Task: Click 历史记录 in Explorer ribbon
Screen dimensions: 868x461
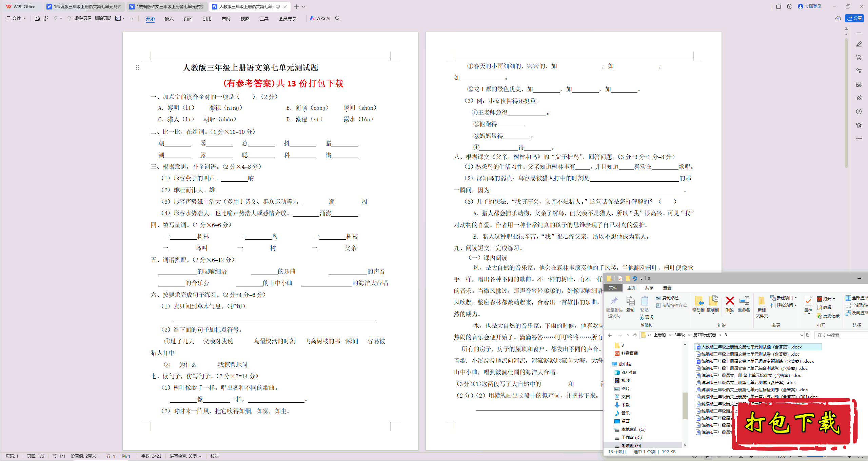Action: pyautogui.click(x=828, y=316)
